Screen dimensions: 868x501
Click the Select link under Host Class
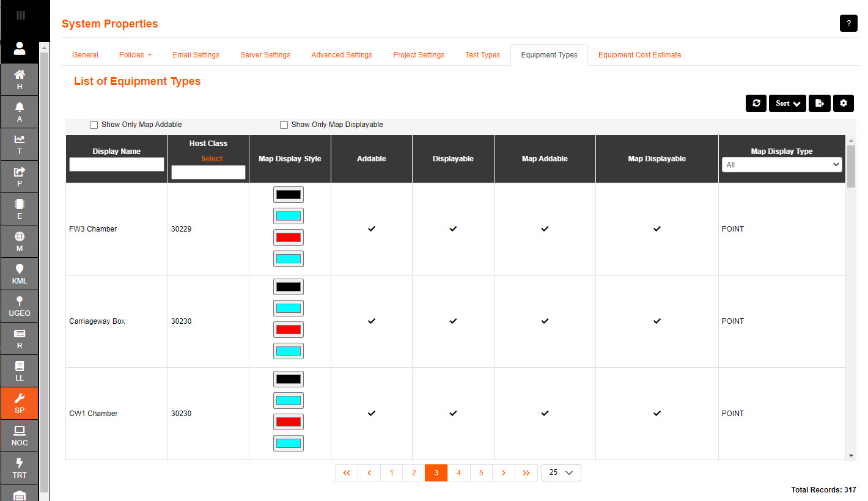coord(211,159)
